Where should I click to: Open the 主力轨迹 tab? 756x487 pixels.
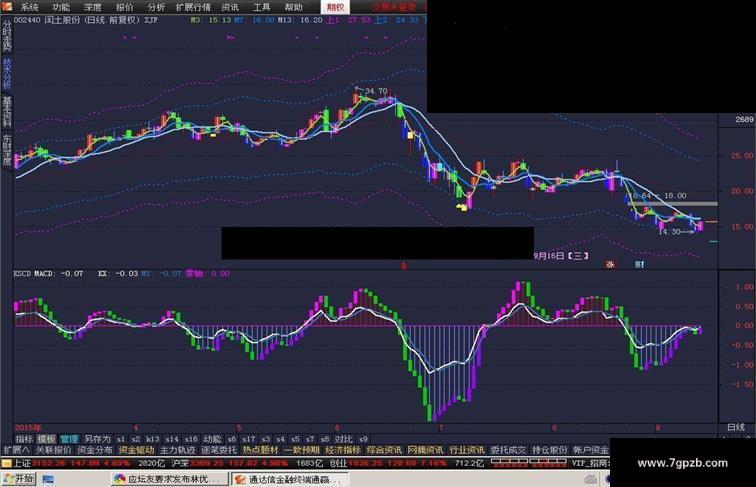point(177,450)
